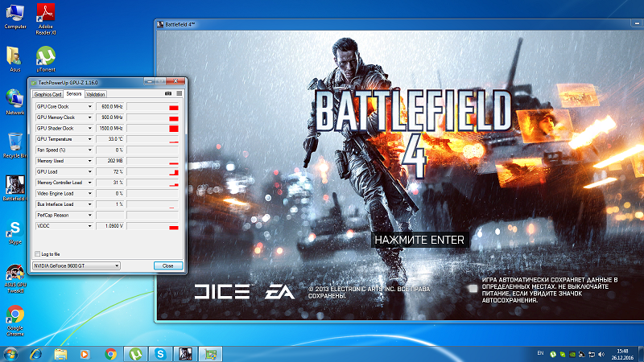Open the GPU-Z hamburger menu icon
Screen dimensions: 644x362
180,93
